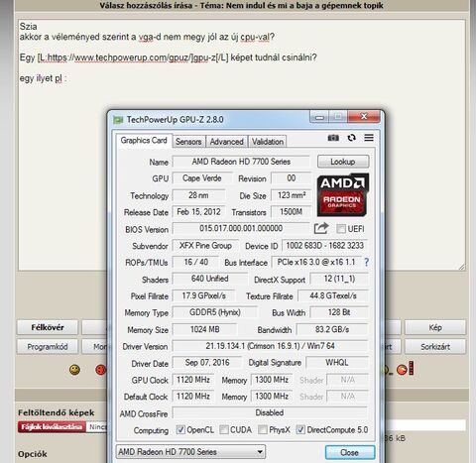The image size is (476, 463).
Task: Minimize the GPU-Z window
Action: click(x=319, y=117)
